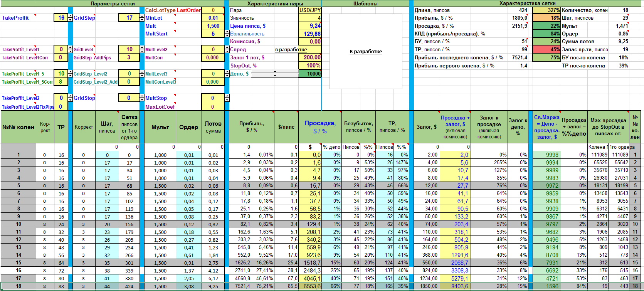This screenshot has width=644, height=291.
Task: Select the profit cell 4560,8 in row 17
Action: coord(240,278)
